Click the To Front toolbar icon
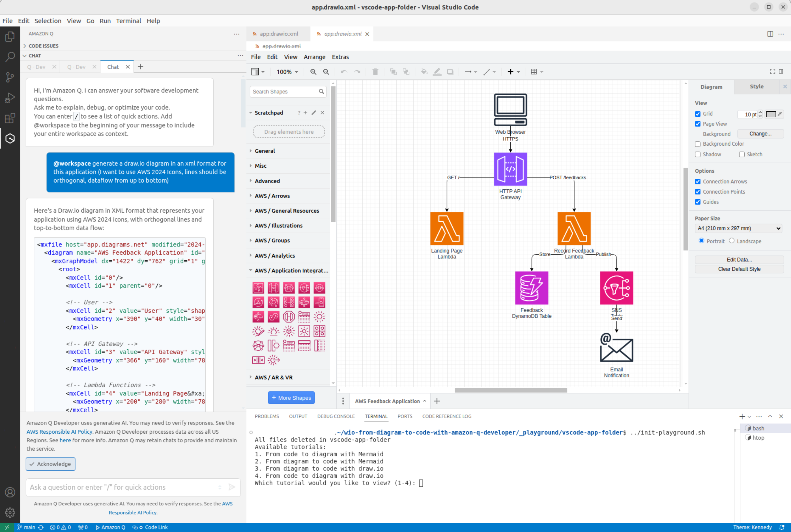The width and height of the screenshot is (791, 532). 393,72
